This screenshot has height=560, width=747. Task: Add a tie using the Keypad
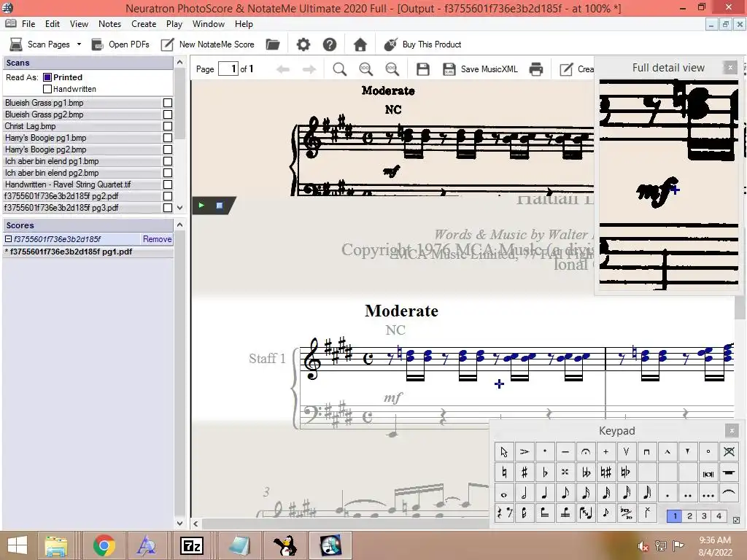pos(729,494)
